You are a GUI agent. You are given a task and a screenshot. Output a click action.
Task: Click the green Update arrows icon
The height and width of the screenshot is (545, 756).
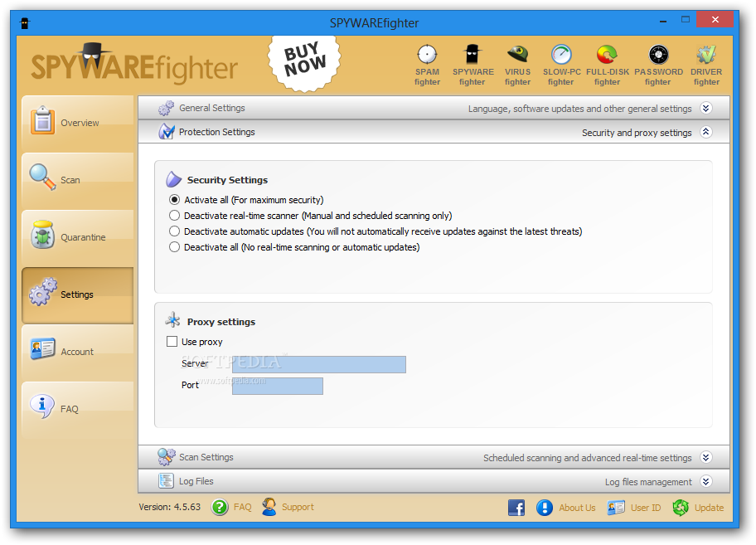coord(681,508)
